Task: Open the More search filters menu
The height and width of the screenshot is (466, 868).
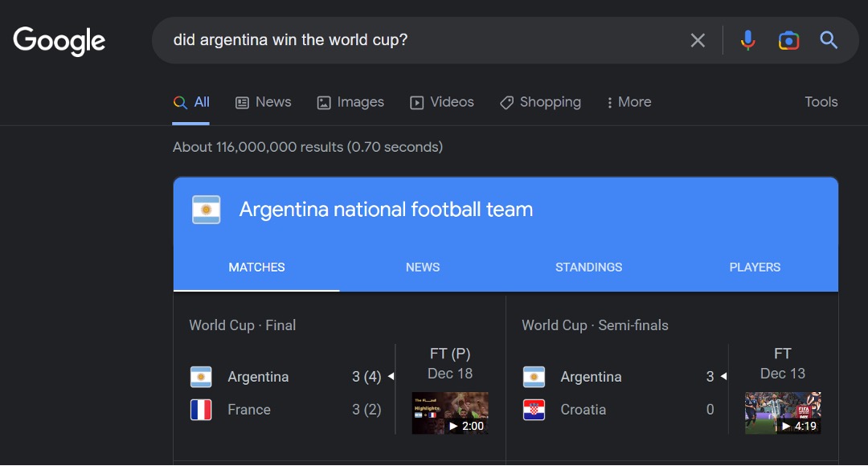Action: [628, 102]
